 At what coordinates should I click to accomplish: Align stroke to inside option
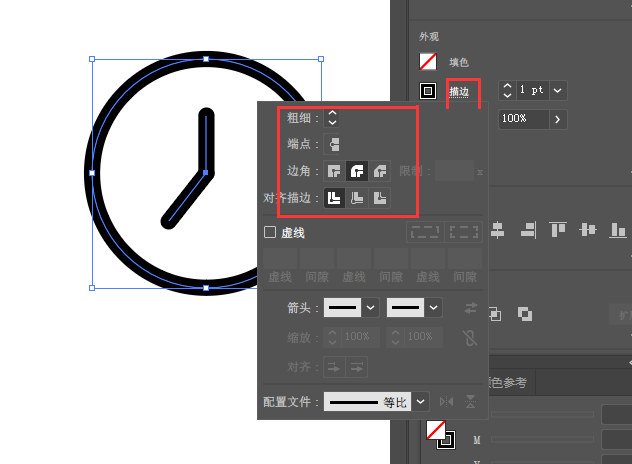tap(357, 198)
